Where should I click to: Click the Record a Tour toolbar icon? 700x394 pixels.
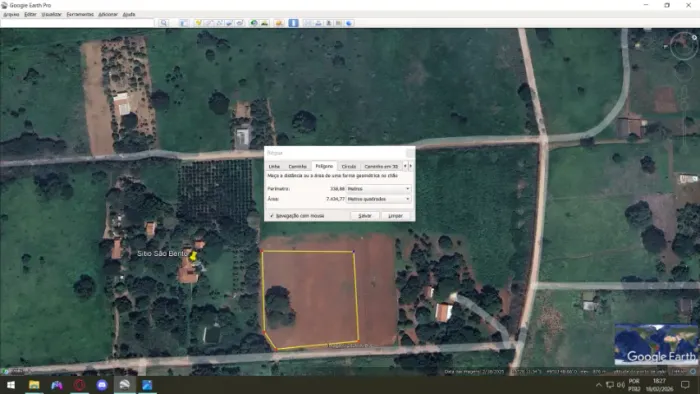pos(239,23)
